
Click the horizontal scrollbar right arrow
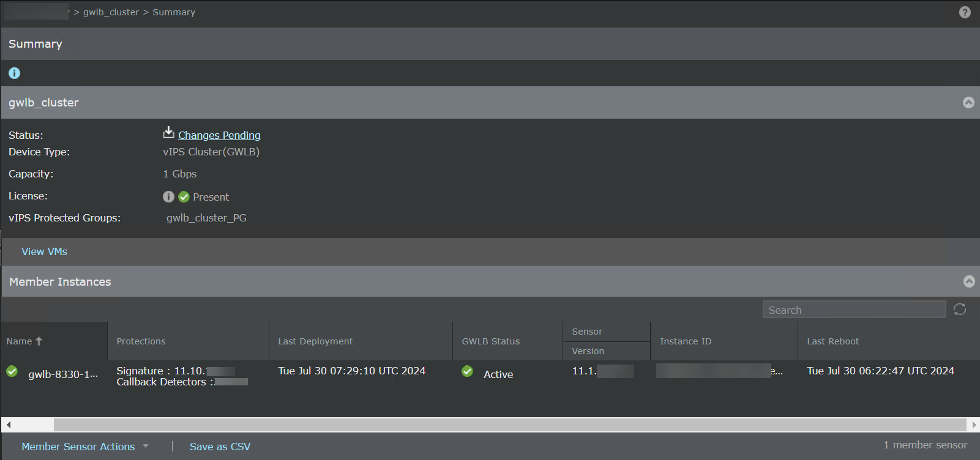point(973,425)
